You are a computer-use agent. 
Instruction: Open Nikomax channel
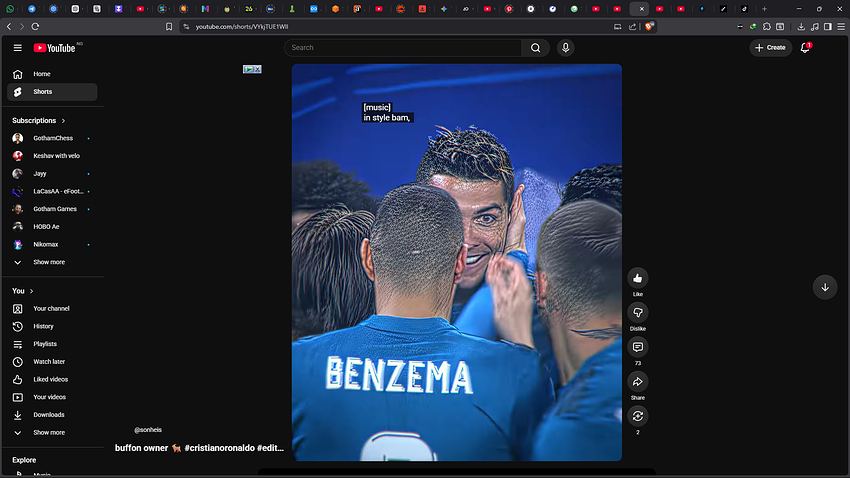52,244
